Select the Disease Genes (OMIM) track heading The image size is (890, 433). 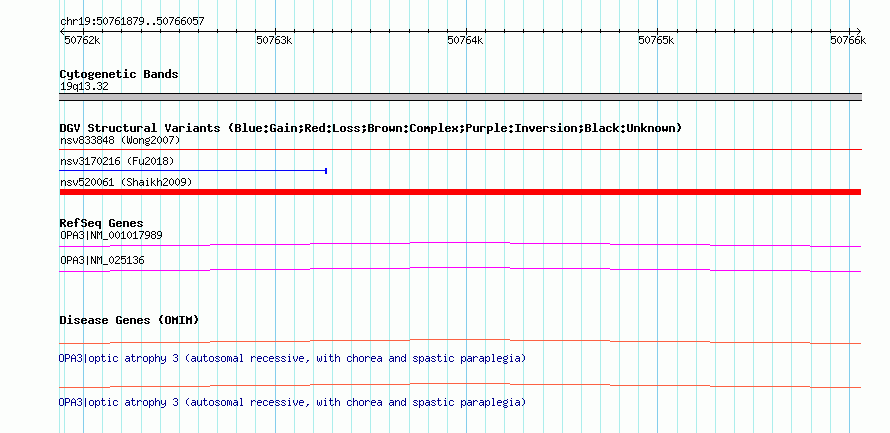pos(129,321)
